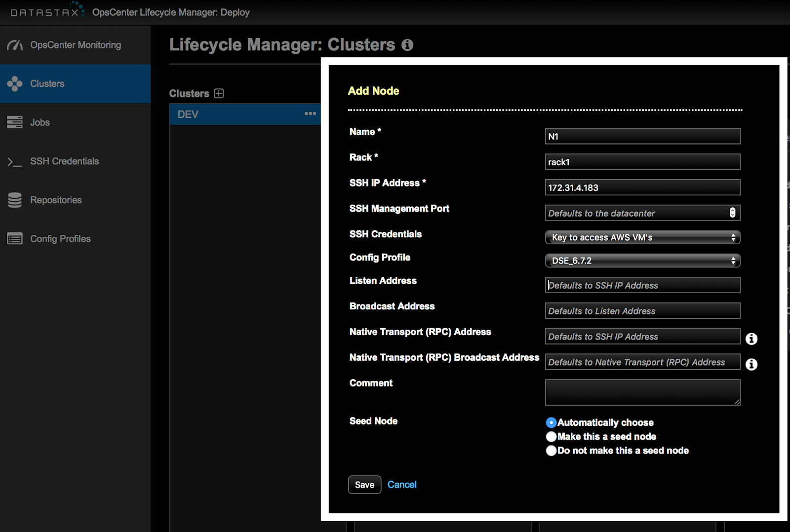Select Do not make this a seed node
790x532 pixels.
click(552, 450)
